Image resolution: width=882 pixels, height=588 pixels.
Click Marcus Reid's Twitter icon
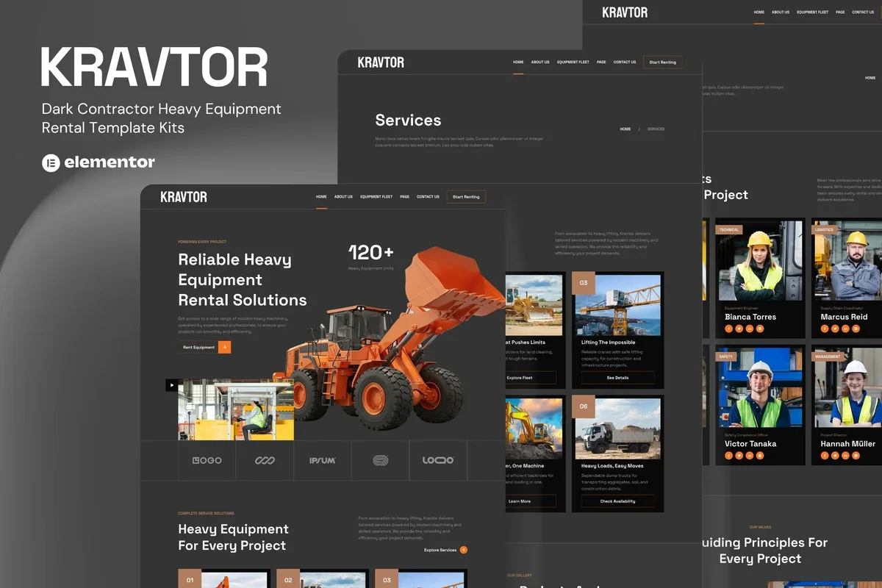coord(835,329)
